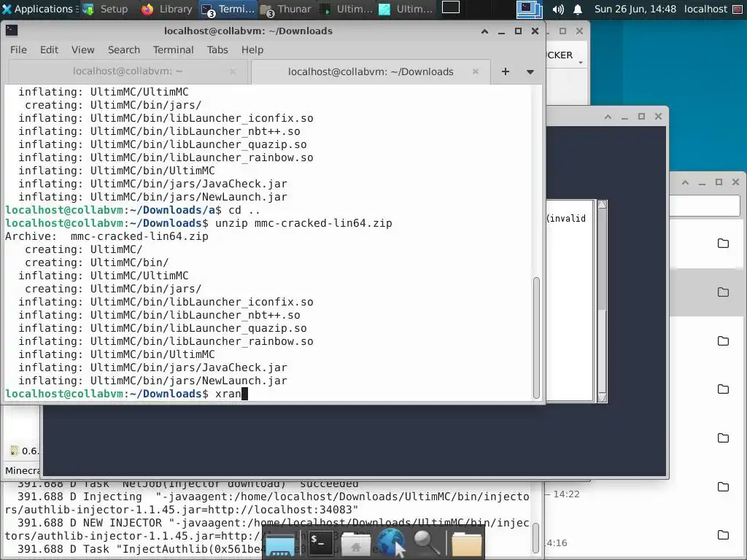This screenshot has height=560, width=747.
Task: Open the terminal File menu
Action: 18,50
